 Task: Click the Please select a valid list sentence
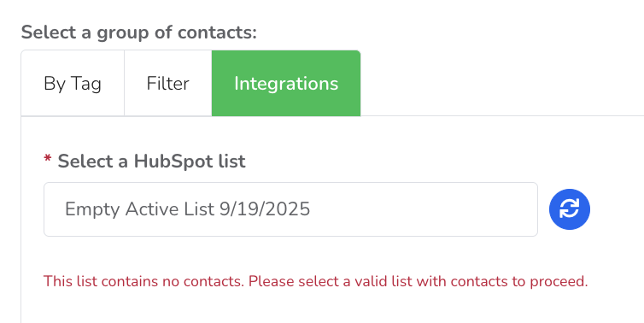pos(419,281)
